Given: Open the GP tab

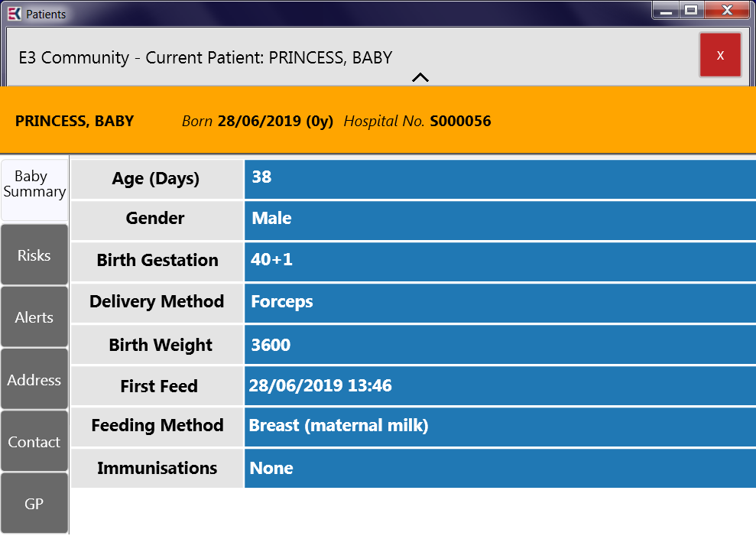Looking at the screenshot, I should tap(34, 503).
